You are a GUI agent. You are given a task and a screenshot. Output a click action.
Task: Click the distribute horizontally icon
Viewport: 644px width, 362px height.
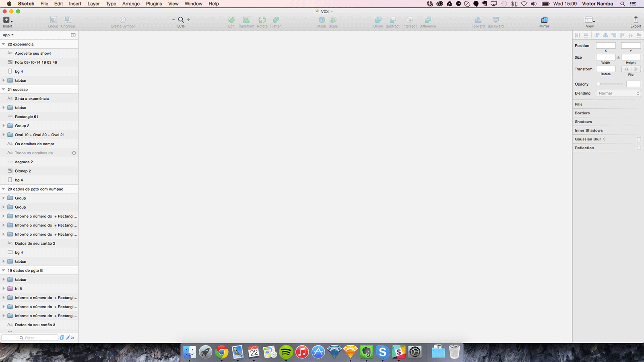coord(578,35)
